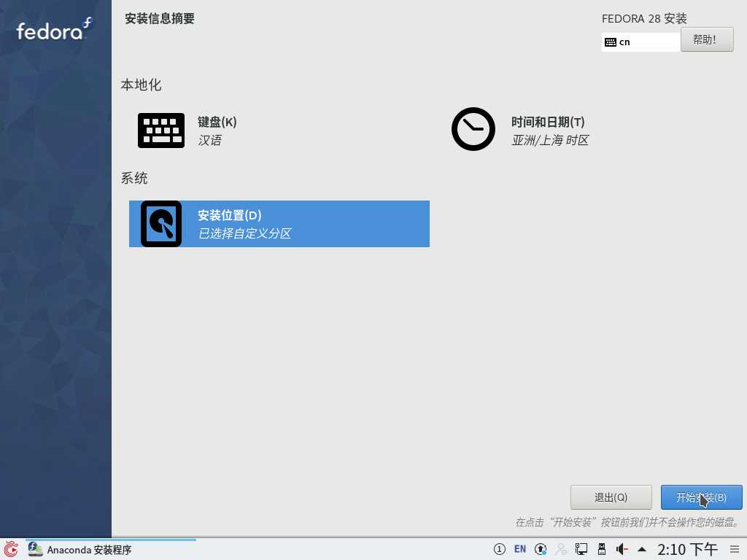Click the removable media tray icon
The image size is (747, 560).
602,548
